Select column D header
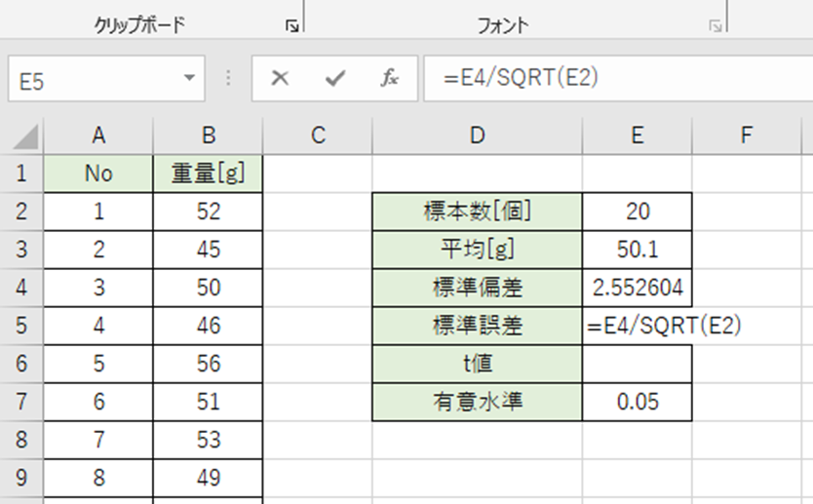Image resolution: width=813 pixels, height=504 pixels. point(477,136)
